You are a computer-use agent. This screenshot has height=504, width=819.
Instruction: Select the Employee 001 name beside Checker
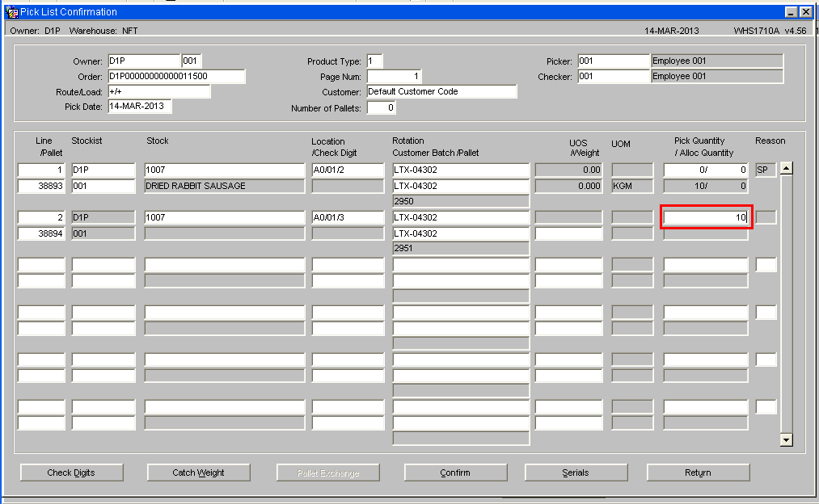[717, 76]
